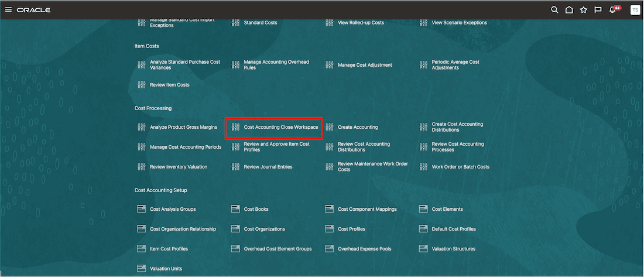Open the search magnifier icon

[554, 10]
